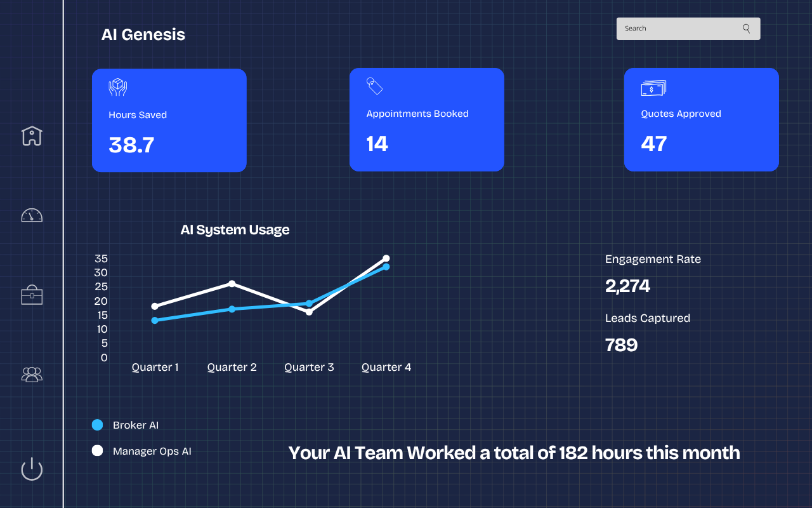Click the Manager Ops AI legend label
The height and width of the screenshot is (508, 812).
point(152,451)
